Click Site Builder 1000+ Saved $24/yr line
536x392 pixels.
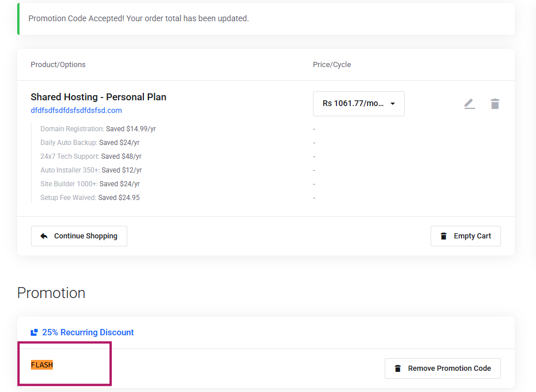point(90,184)
